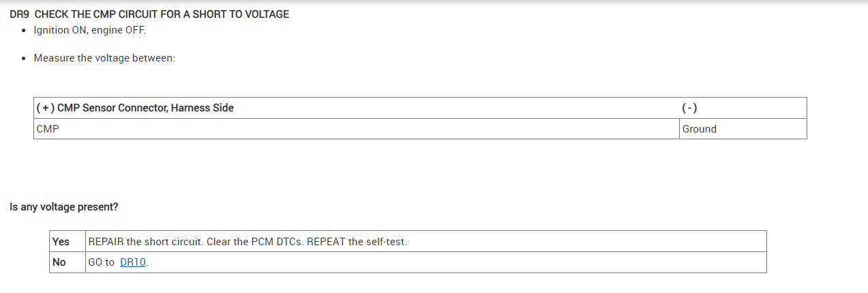Screen dimensions: 868x293
Task: Click the bullet before 'Measure the voltage'
Action: click(25, 58)
